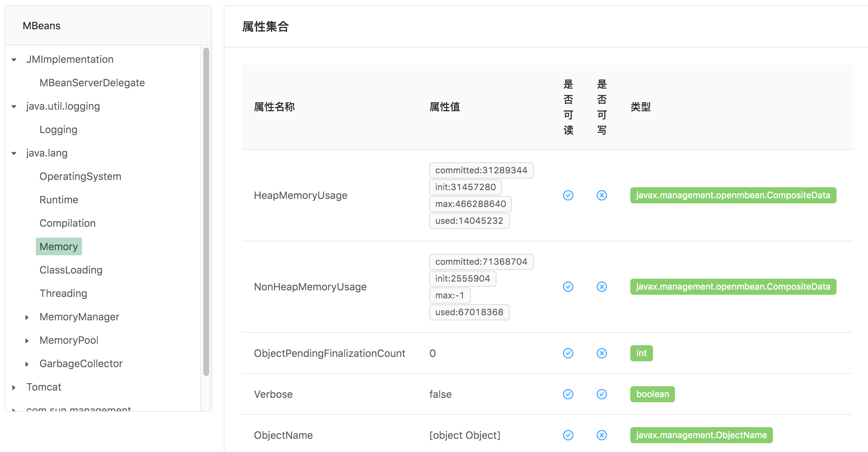Click the writable cross icon for HeapMemoryUsage
868x452 pixels.
pos(601,195)
